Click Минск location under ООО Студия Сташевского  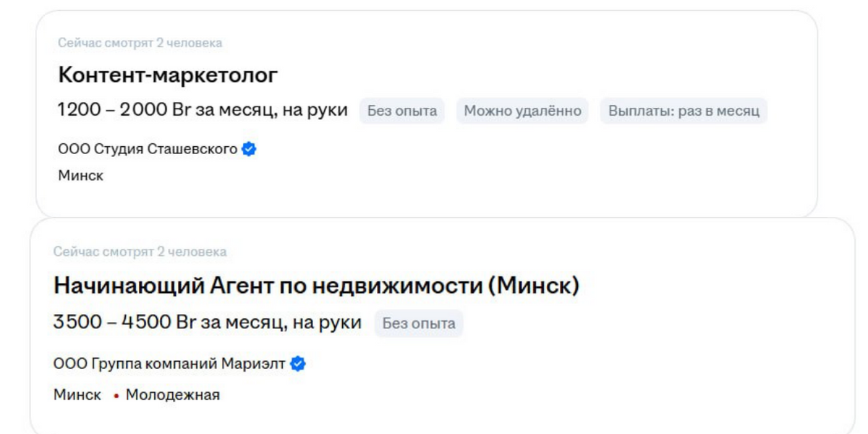[80, 176]
